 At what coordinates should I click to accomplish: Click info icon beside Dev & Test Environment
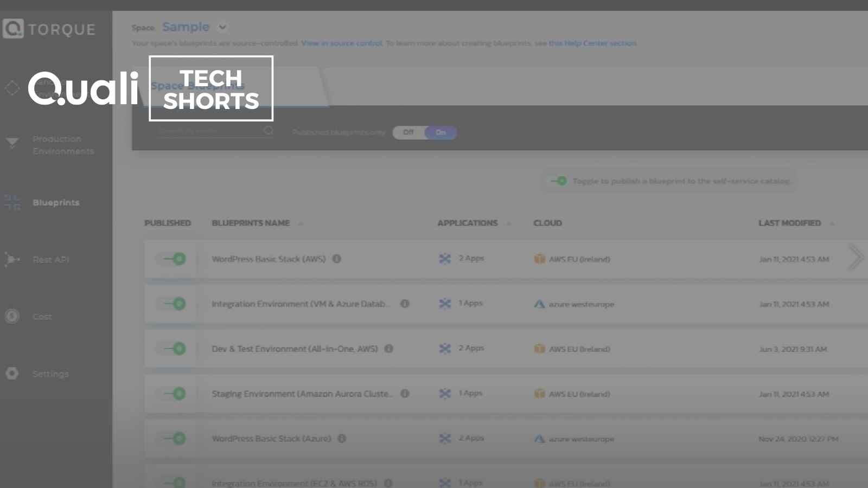click(389, 349)
